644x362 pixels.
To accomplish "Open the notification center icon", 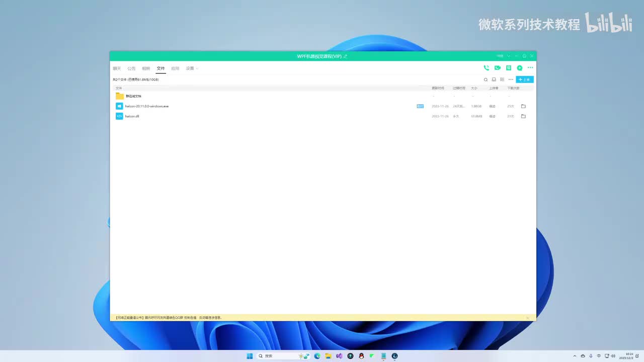I will 637,356.
